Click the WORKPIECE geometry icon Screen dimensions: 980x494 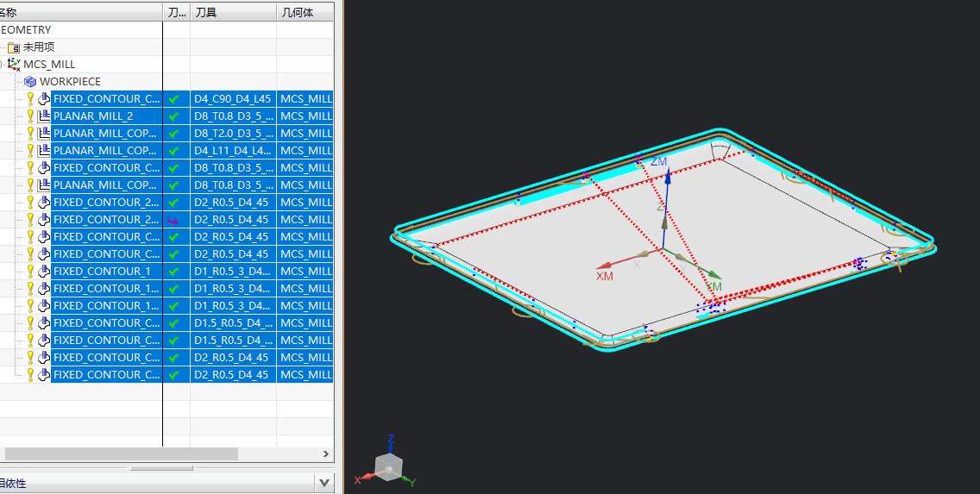click(x=30, y=82)
